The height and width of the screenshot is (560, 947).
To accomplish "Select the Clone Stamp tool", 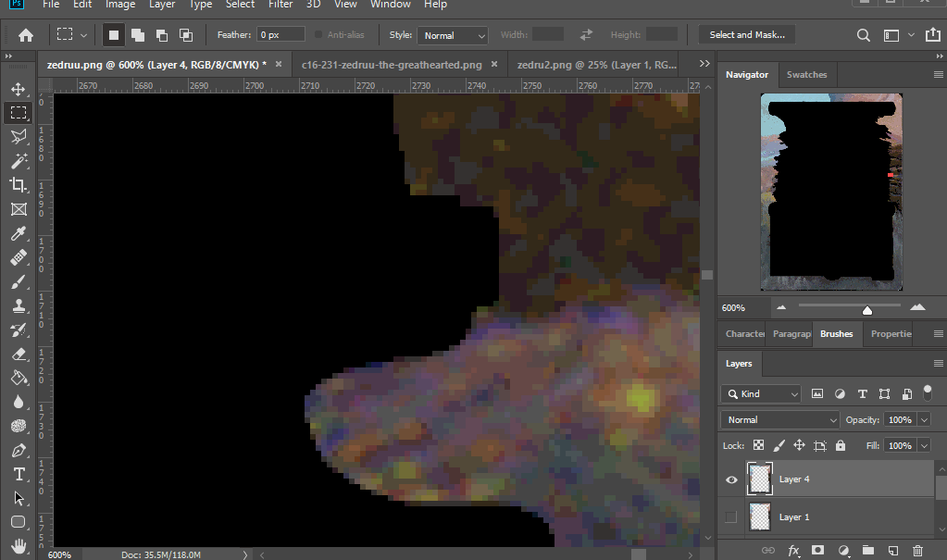I will pyautogui.click(x=19, y=306).
